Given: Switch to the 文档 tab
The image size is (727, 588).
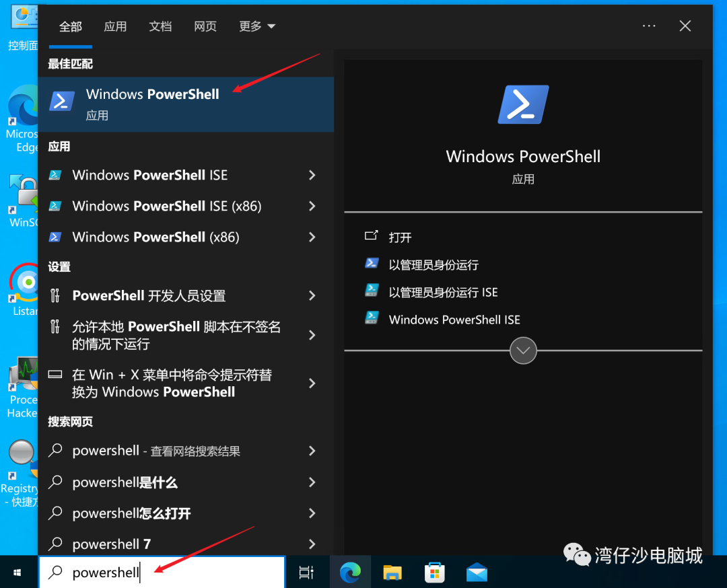Looking at the screenshot, I should tap(160, 26).
